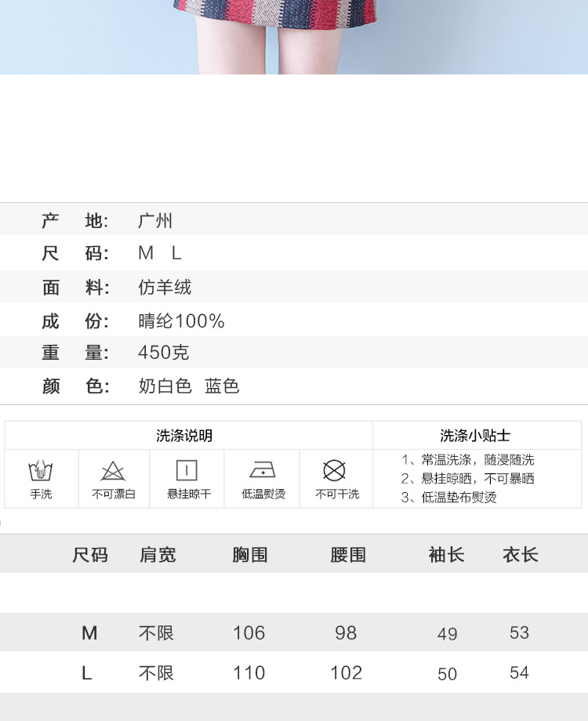Click the 产地 label
Viewport: 588px width, 721px height.
pyautogui.click(x=75, y=221)
